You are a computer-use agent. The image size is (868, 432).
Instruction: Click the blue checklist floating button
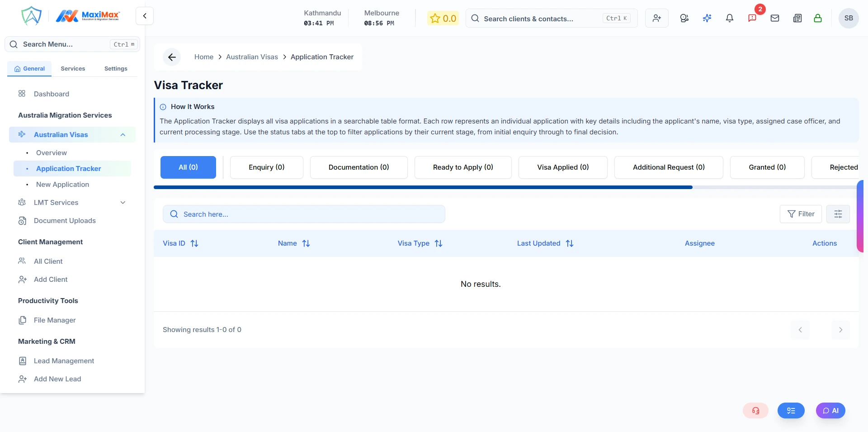(791, 411)
